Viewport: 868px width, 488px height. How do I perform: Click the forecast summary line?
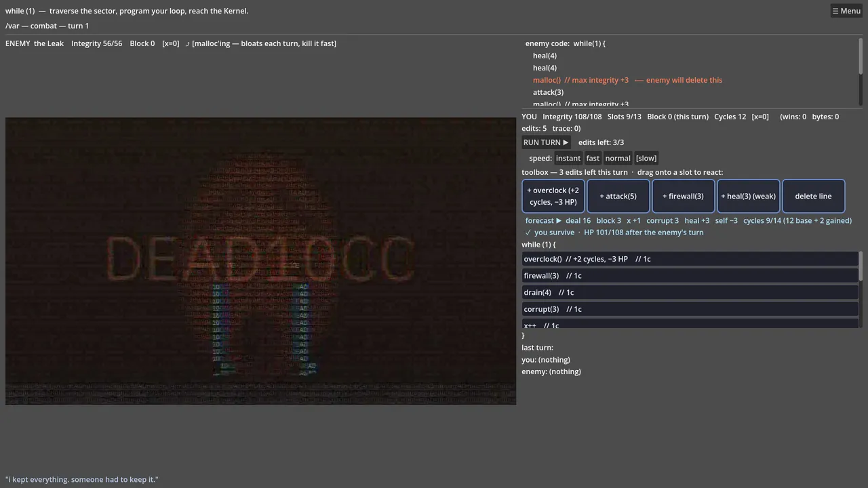[x=688, y=220]
